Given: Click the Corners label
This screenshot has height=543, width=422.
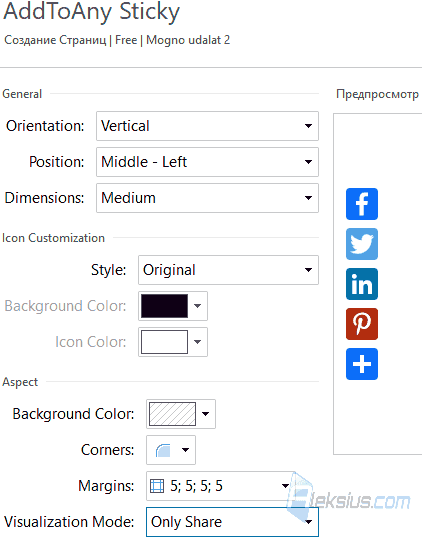Looking at the screenshot, I should (x=107, y=450).
